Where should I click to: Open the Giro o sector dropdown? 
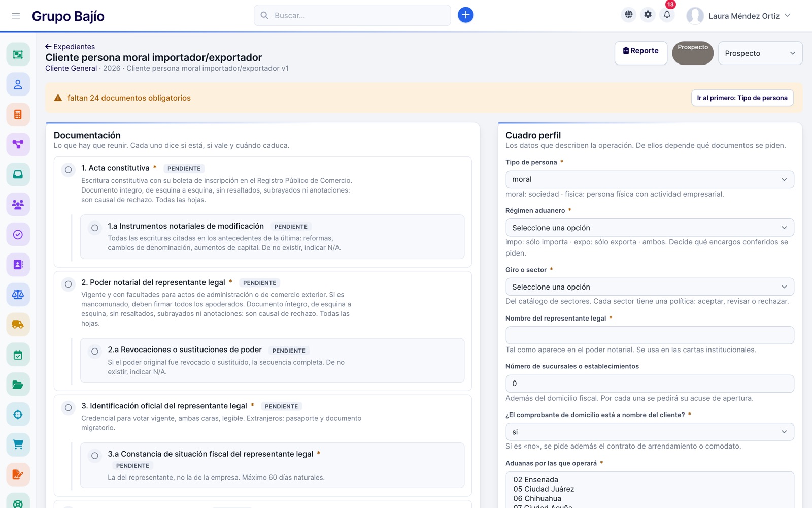click(x=650, y=287)
